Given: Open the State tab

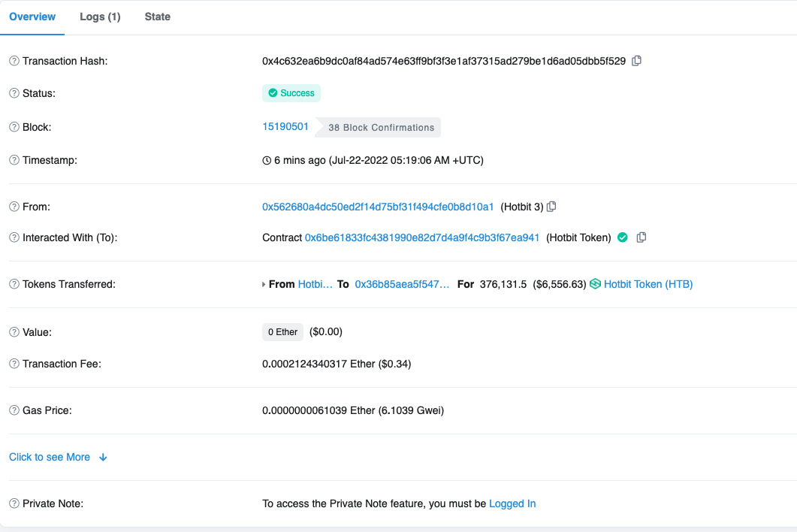Looking at the screenshot, I should coord(158,17).
